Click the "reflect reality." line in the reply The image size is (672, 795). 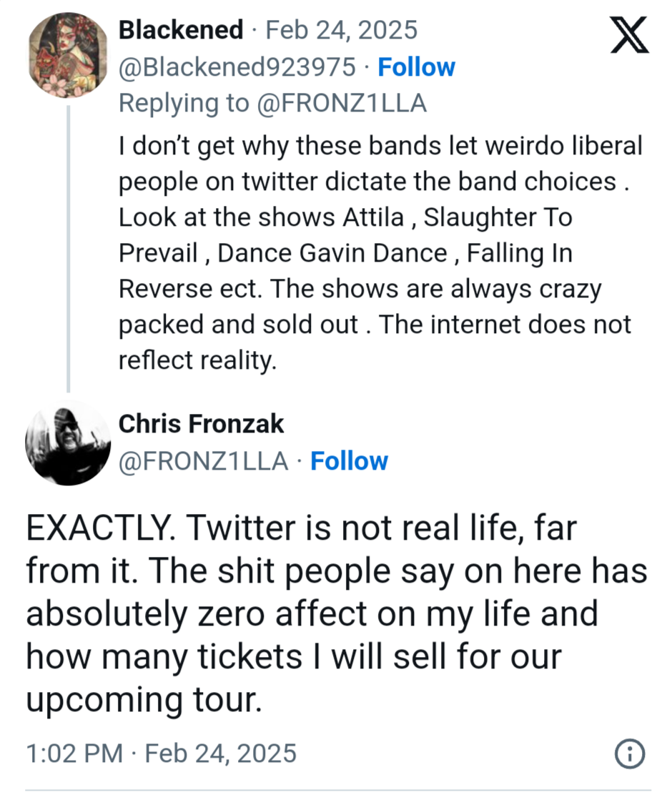click(x=197, y=360)
